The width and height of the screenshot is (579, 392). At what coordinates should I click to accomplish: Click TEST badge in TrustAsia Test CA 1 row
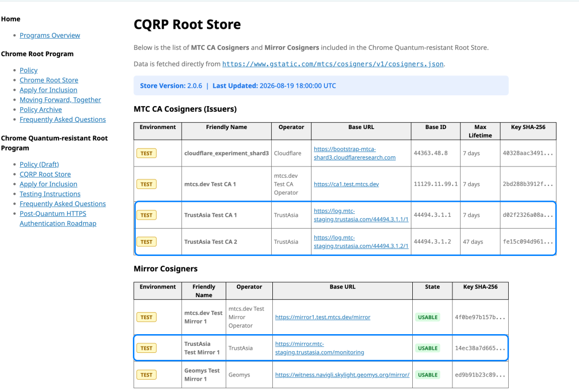click(x=146, y=215)
